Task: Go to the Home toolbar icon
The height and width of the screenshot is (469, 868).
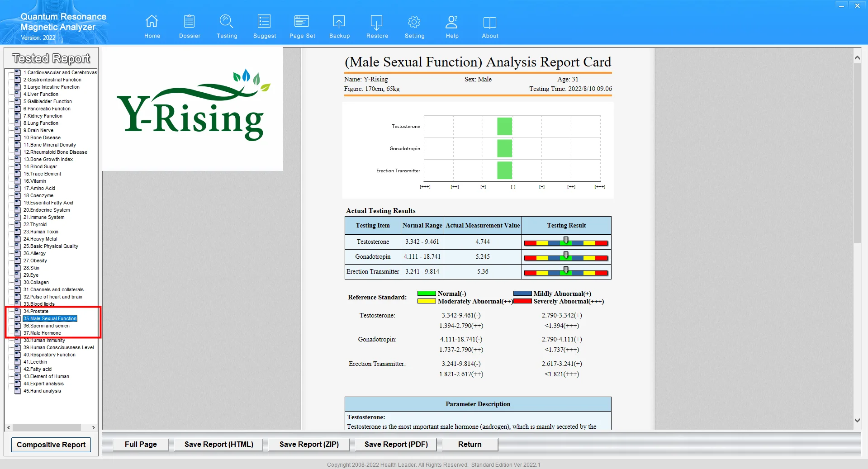Action: tap(152, 22)
